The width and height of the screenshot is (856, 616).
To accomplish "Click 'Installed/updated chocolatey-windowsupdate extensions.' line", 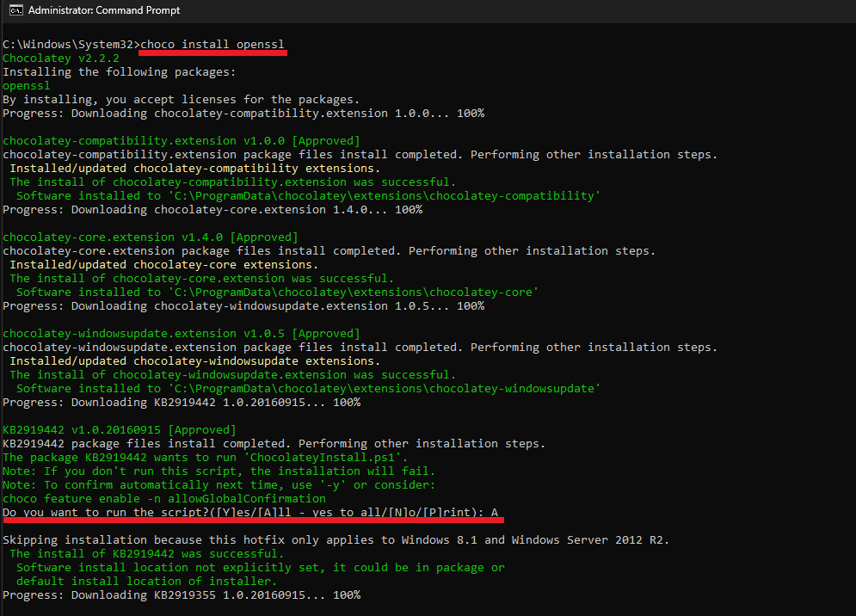I will click(195, 361).
